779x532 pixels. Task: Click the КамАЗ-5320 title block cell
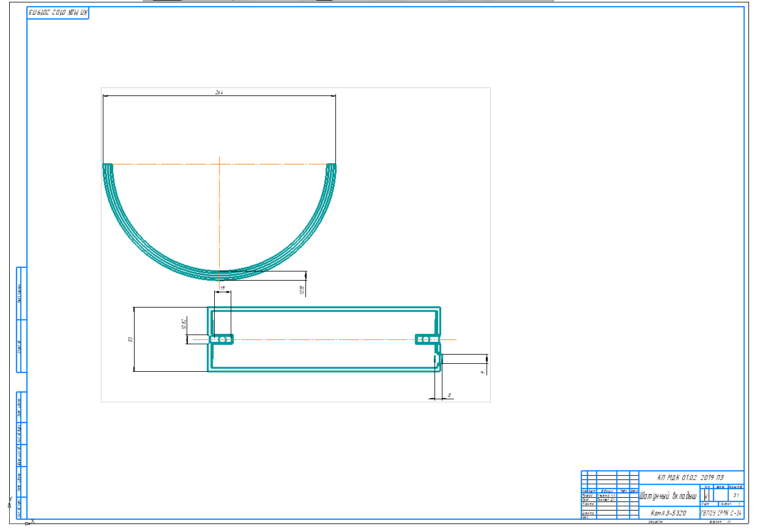click(668, 514)
